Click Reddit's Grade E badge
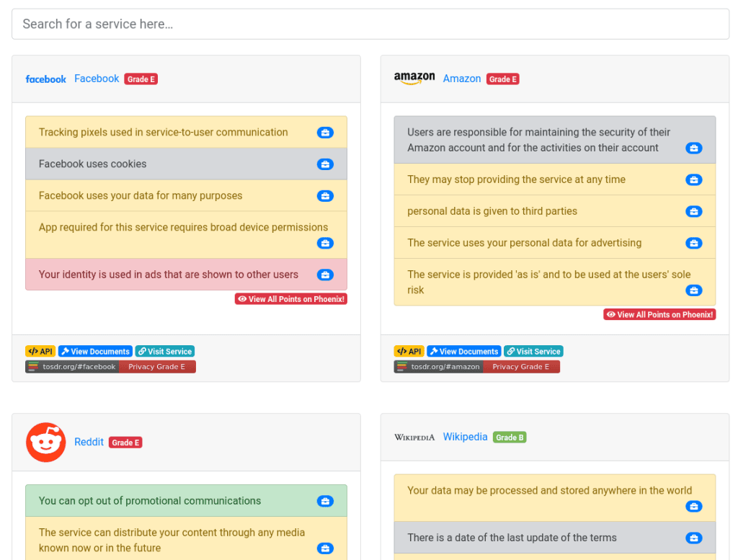Image resolution: width=738 pixels, height=560 pixels. click(125, 443)
